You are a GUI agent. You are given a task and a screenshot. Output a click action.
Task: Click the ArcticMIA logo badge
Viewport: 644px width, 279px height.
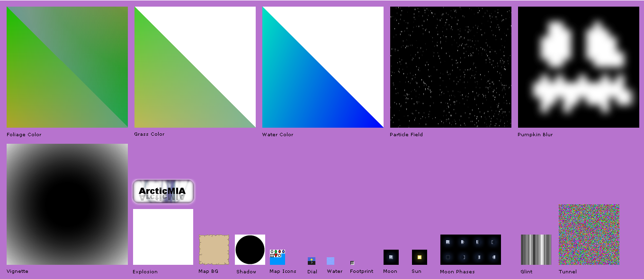point(163,192)
